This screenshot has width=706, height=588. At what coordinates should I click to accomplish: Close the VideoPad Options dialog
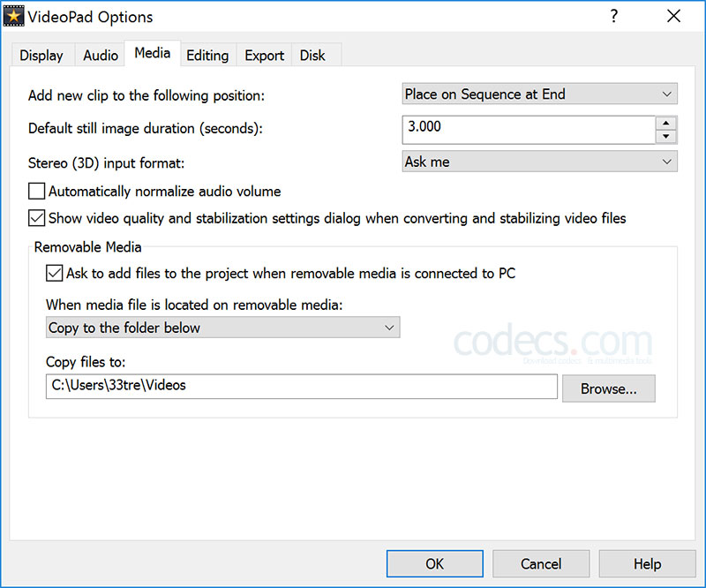point(673,16)
